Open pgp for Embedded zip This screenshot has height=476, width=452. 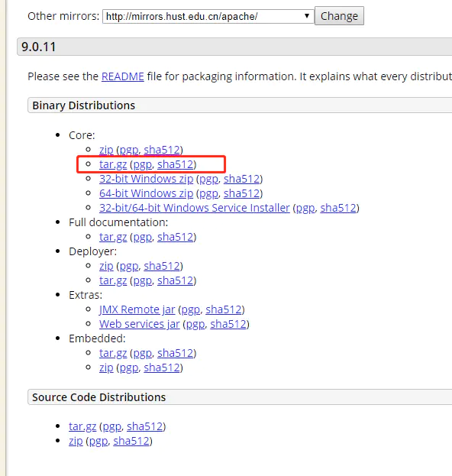pos(128,368)
